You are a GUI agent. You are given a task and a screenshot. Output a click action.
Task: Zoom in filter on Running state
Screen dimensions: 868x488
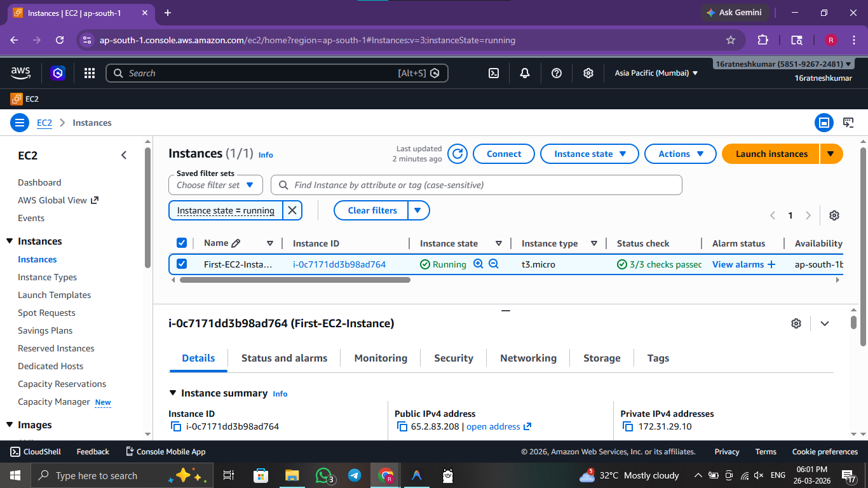pos(478,264)
